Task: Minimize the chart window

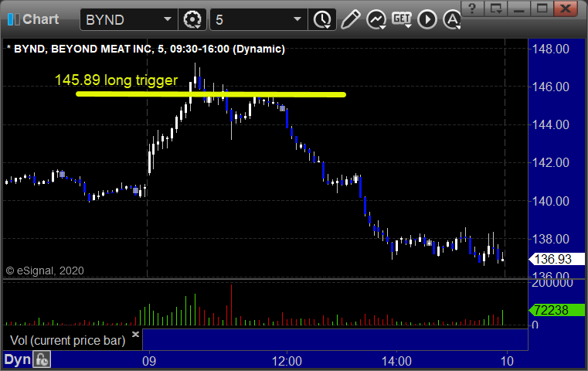Action: [519, 9]
